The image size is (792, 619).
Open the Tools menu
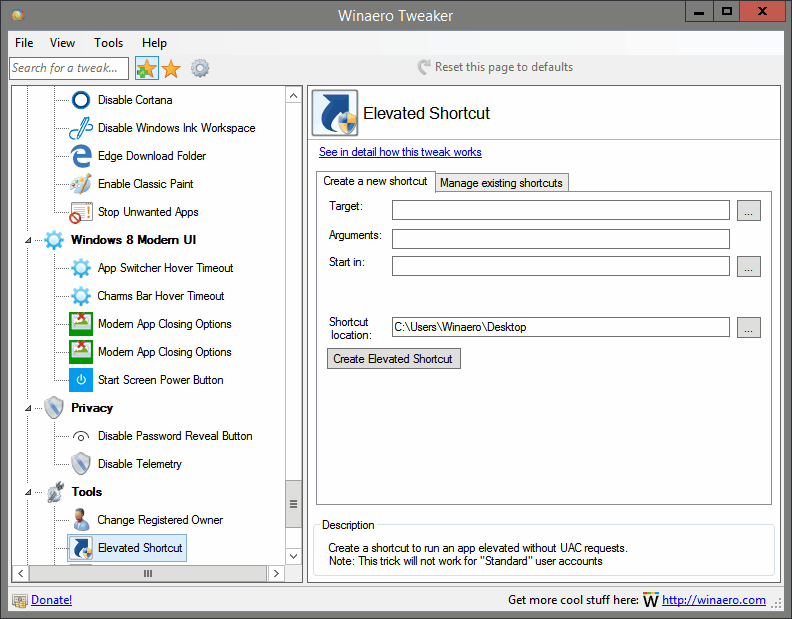pyautogui.click(x=108, y=43)
